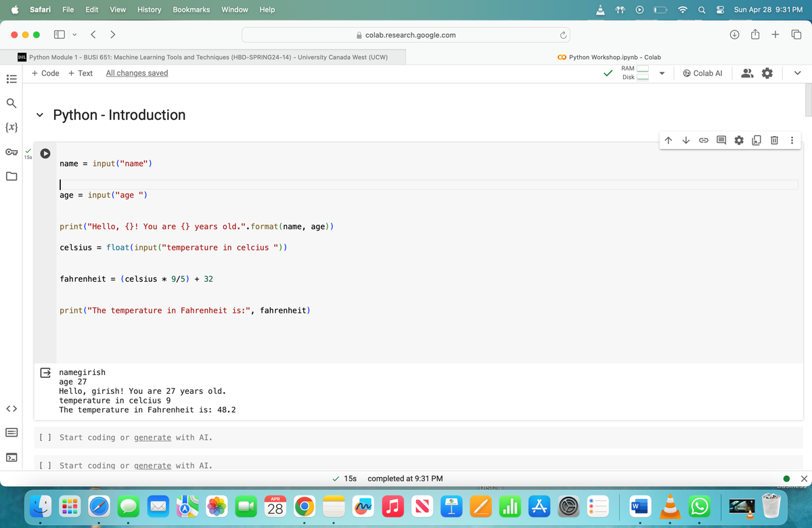The height and width of the screenshot is (528, 812).
Task: Open the share people icon
Action: 746,73
